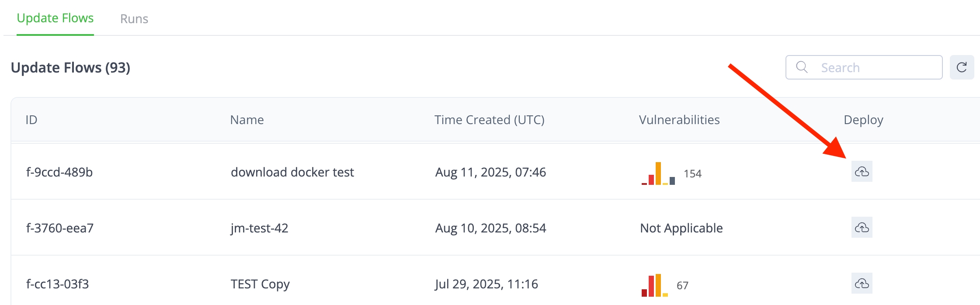Click the download docker test name

[x=292, y=172]
